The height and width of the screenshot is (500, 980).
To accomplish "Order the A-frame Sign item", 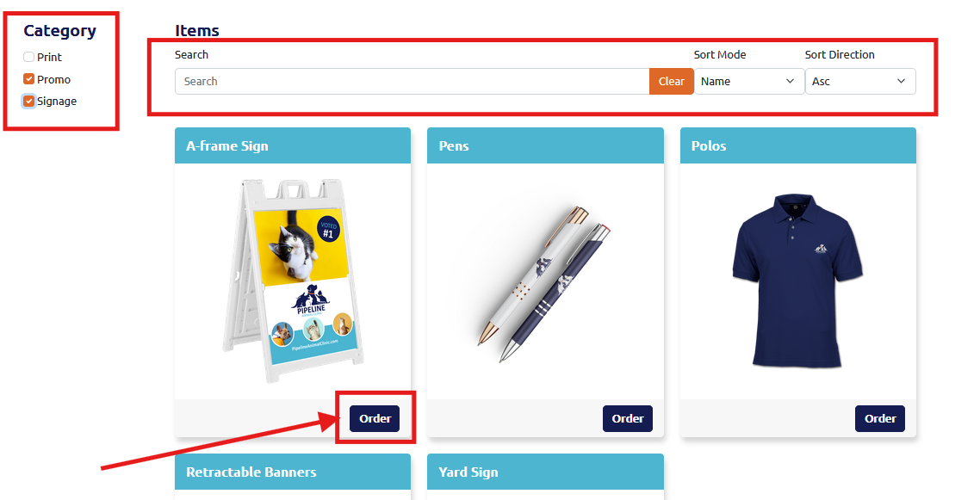I will [x=375, y=418].
